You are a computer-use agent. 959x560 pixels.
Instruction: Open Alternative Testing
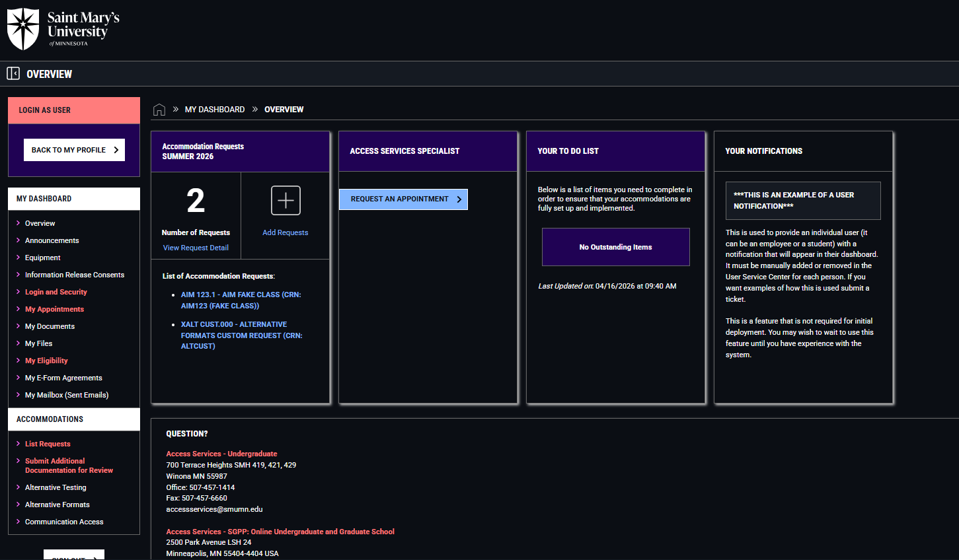click(x=56, y=487)
